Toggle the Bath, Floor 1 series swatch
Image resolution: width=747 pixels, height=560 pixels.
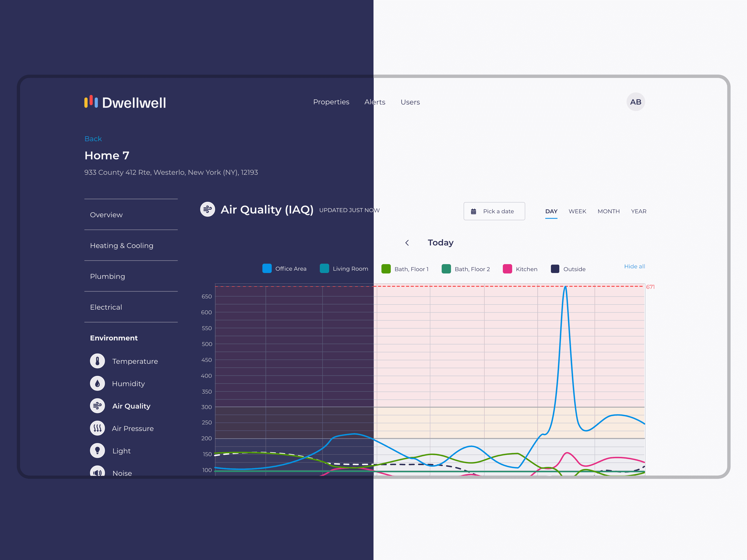pos(386,269)
